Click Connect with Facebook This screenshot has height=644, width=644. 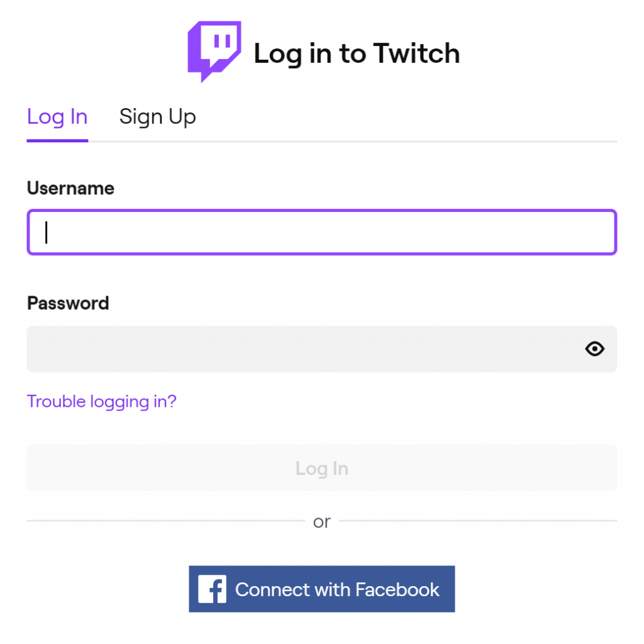tap(321, 589)
